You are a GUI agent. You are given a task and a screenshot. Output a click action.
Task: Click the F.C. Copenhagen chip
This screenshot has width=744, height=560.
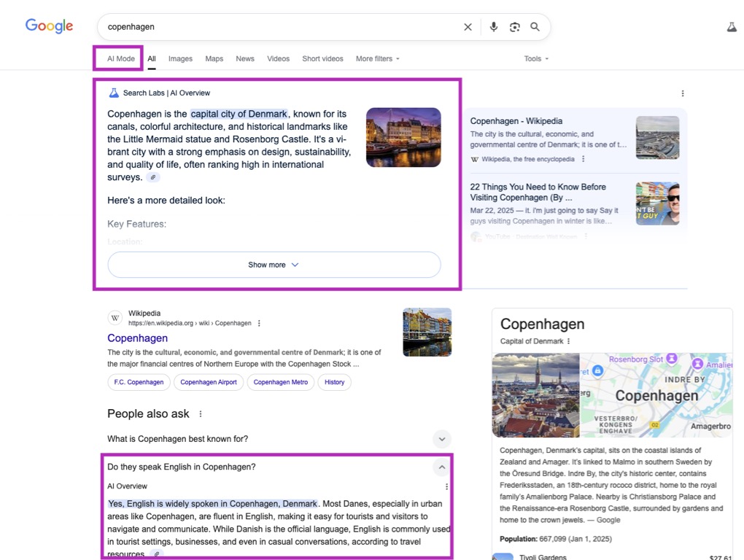[139, 382]
